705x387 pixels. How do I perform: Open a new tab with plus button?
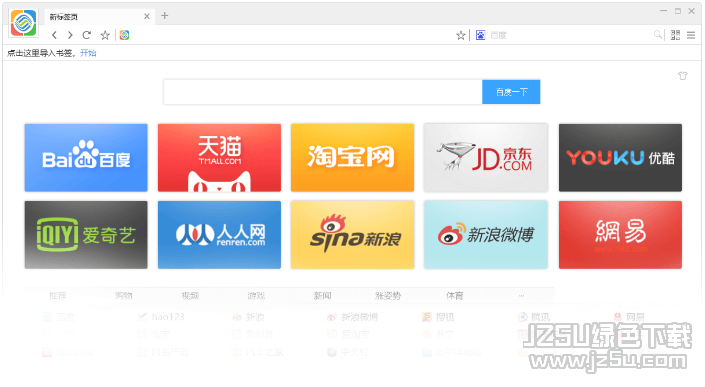tap(165, 16)
